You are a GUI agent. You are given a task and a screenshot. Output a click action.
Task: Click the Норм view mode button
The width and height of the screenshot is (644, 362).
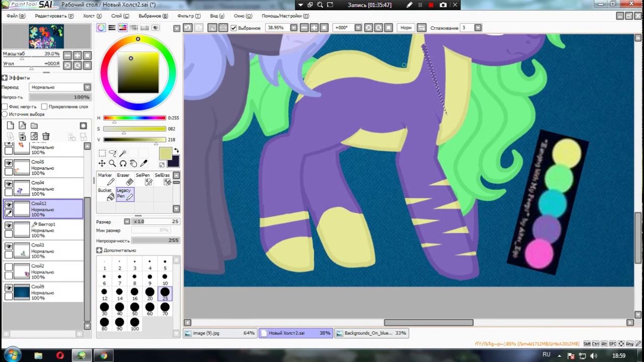click(x=406, y=28)
